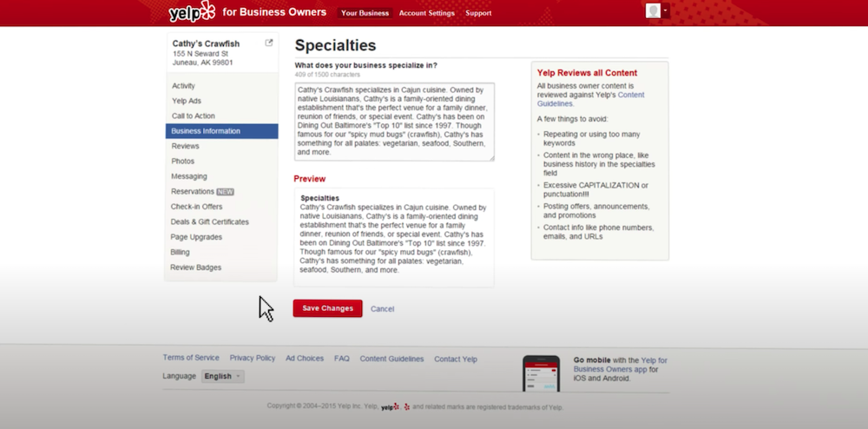This screenshot has height=429, width=868.
Task: Open the account dropdown arrow beside avatar
Action: pyautogui.click(x=666, y=11)
